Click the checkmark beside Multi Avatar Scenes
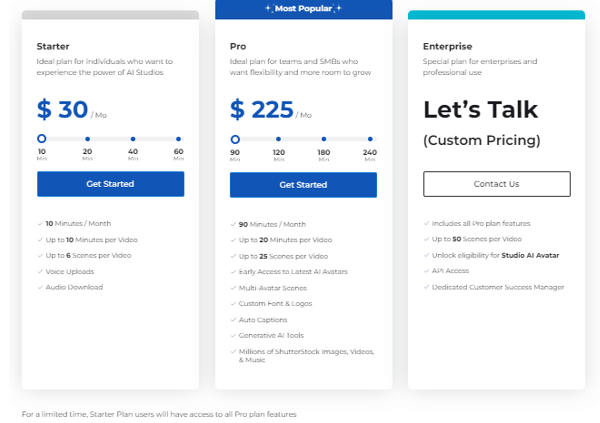The width and height of the screenshot is (600, 423). [233, 288]
